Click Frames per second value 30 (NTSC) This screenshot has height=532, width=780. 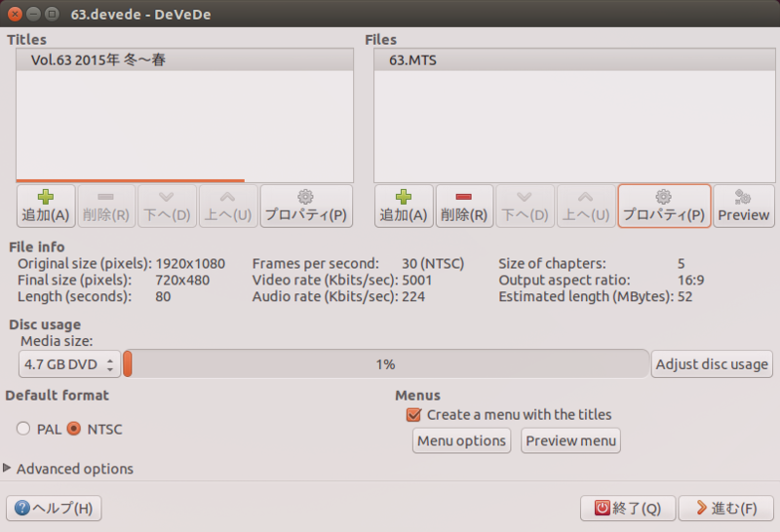pyautogui.click(x=433, y=263)
